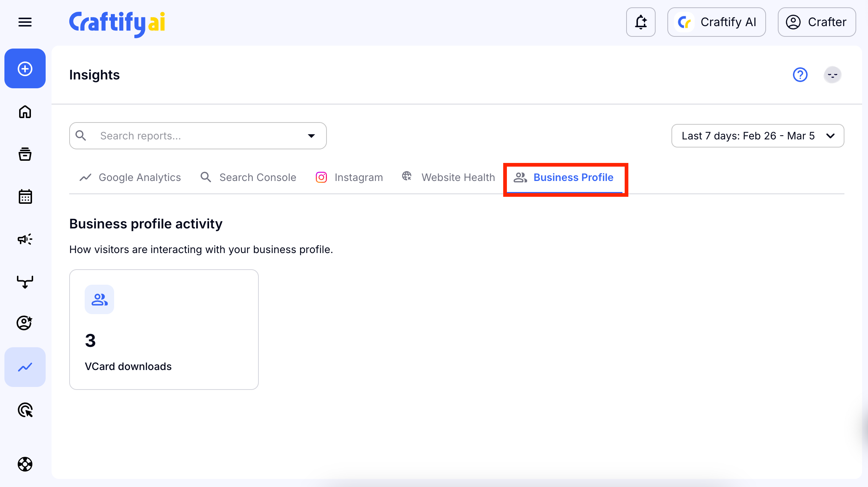
Task: Open the calendar sidebar icon
Action: [25, 197]
